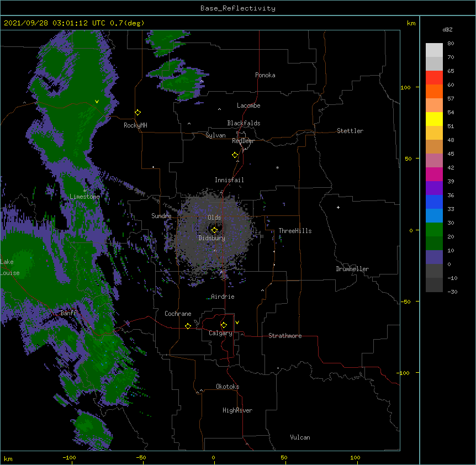Select the Okotoks label
Screen dimensions: 476x465
[228, 387]
